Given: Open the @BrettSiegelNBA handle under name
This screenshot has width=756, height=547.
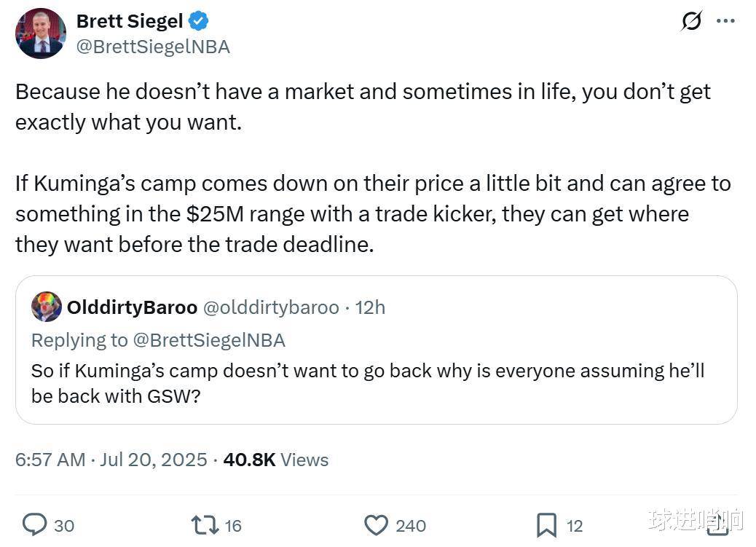Looking at the screenshot, I should click(x=154, y=47).
